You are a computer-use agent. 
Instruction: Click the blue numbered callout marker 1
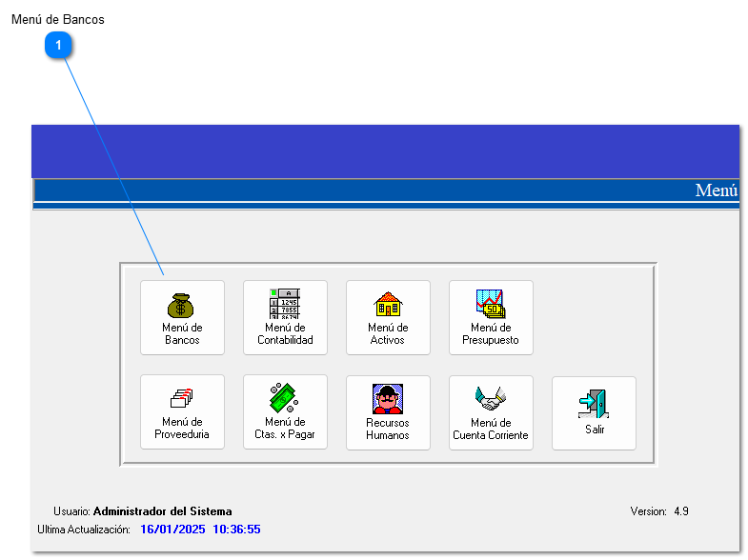(60, 45)
